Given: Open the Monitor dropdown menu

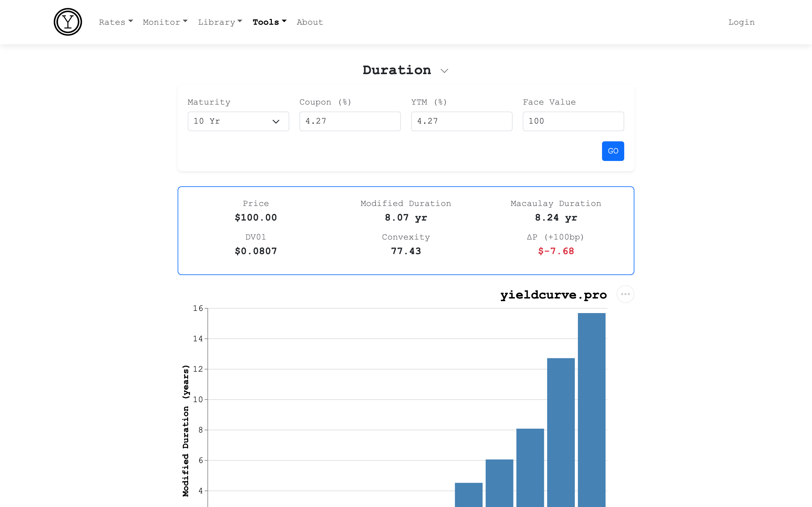Looking at the screenshot, I should pos(165,22).
